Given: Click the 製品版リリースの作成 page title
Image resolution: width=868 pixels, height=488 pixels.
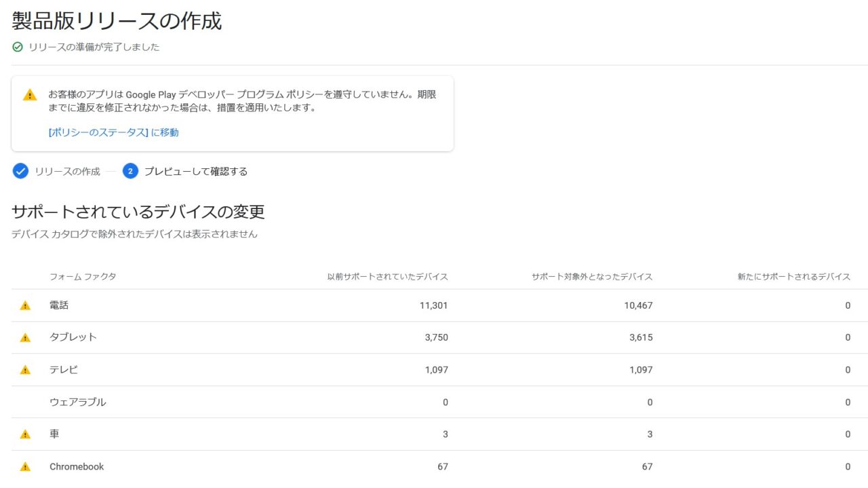Looking at the screenshot, I should pos(115,21).
